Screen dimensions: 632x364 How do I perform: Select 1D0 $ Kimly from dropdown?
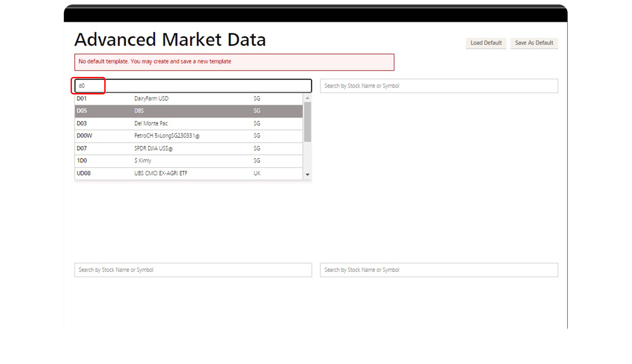188,161
